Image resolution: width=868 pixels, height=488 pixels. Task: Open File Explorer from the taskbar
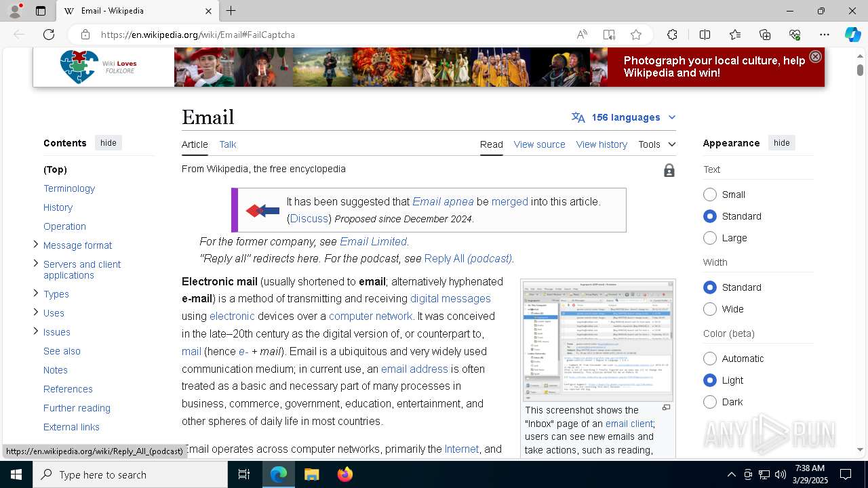311,474
